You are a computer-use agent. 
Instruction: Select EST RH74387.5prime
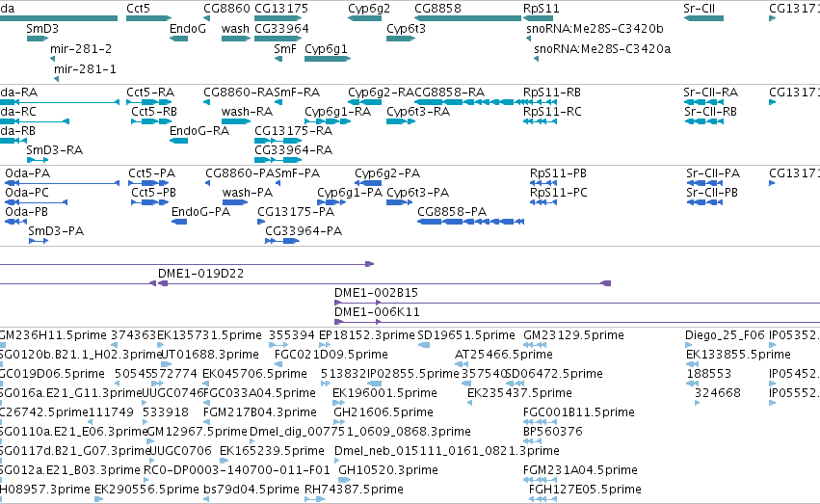(x=315, y=499)
